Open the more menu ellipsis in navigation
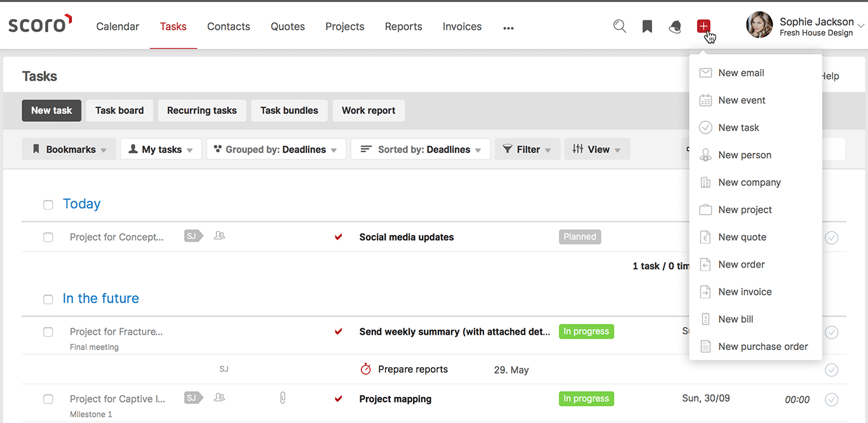This screenshot has width=868, height=423. (508, 28)
